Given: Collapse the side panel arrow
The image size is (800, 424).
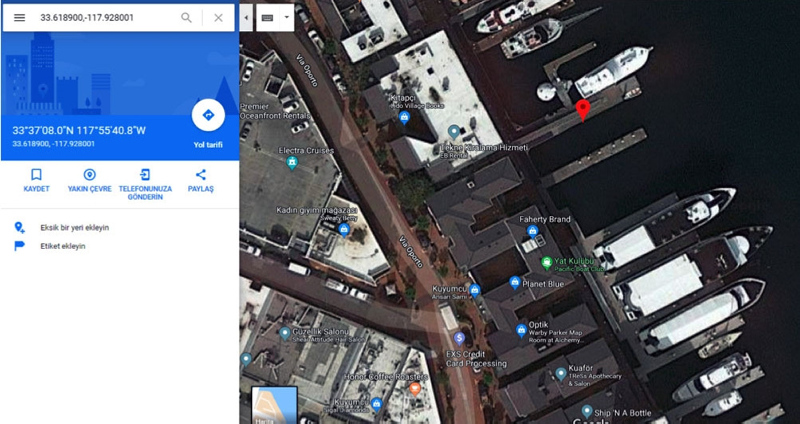Looking at the screenshot, I should click(246, 18).
